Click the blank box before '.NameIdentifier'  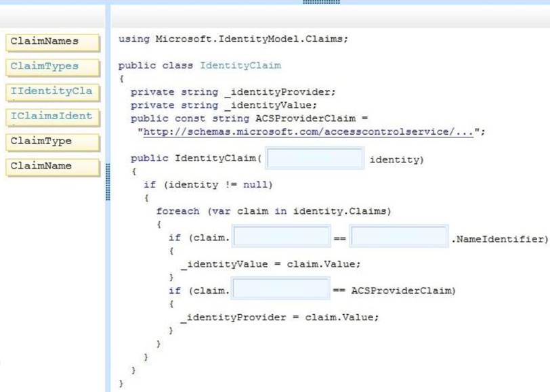[x=399, y=236]
